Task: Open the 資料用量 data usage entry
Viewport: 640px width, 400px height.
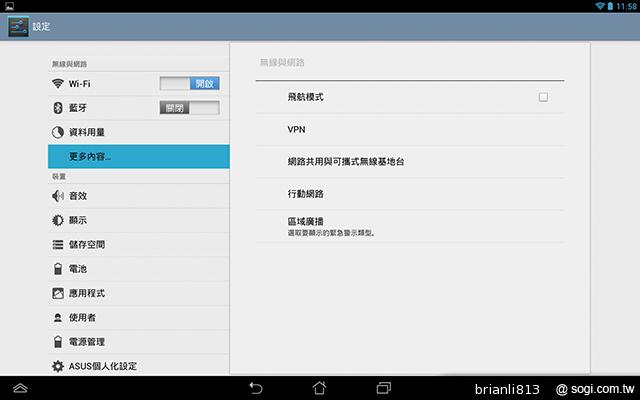Action: (139, 132)
